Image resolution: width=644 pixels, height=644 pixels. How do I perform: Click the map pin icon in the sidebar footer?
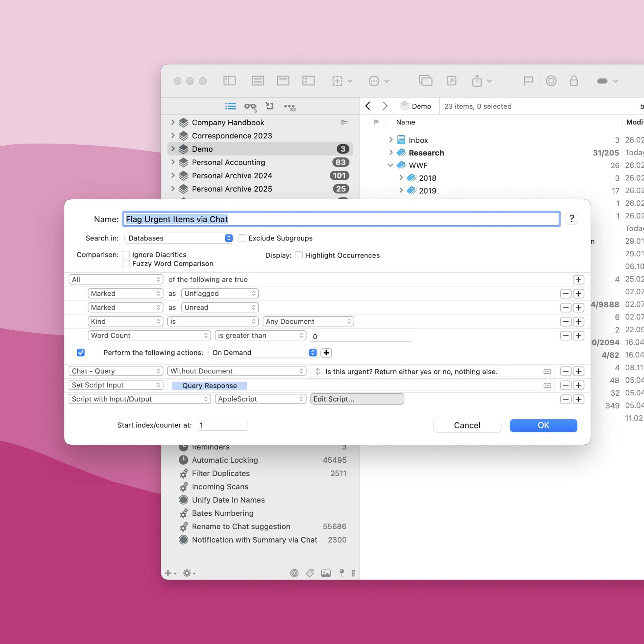click(x=342, y=573)
